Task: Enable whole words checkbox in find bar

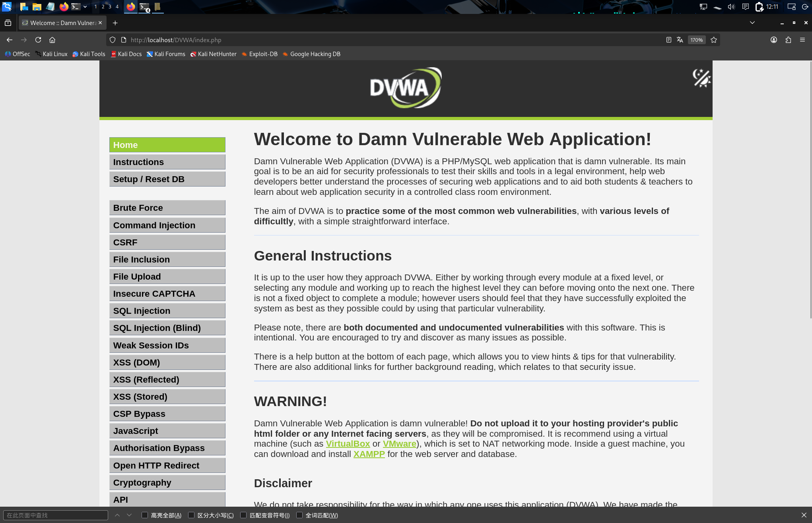Action: coord(299,515)
